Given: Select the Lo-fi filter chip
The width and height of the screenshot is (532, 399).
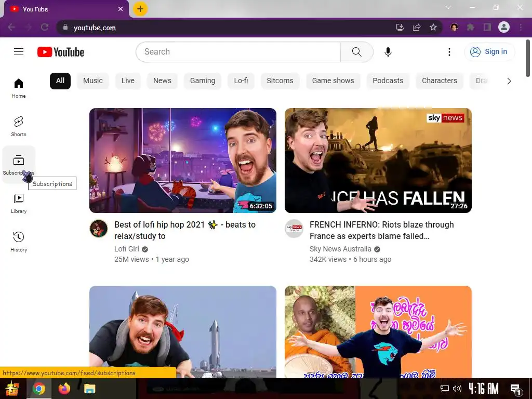Looking at the screenshot, I should pyautogui.click(x=241, y=81).
